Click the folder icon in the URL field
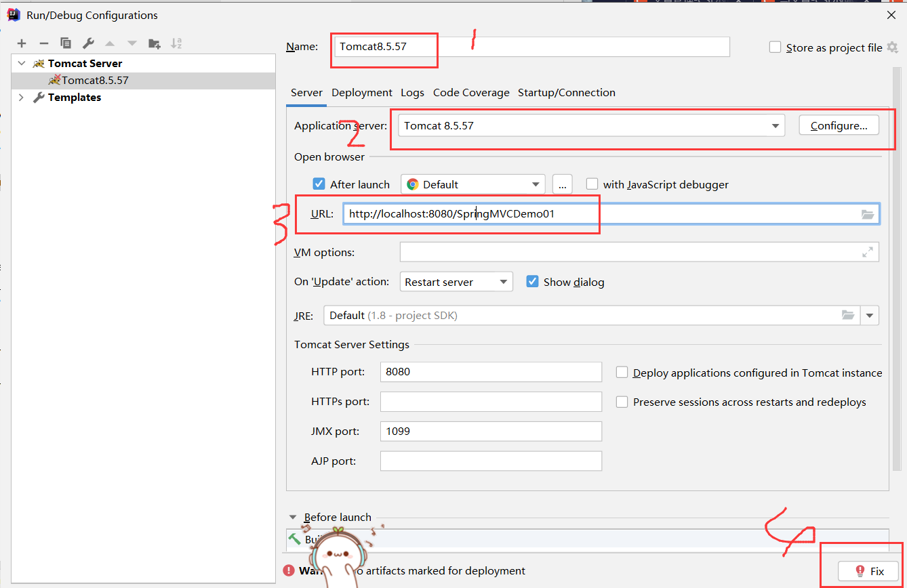Viewport: 907px width, 588px height. click(x=868, y=214)
